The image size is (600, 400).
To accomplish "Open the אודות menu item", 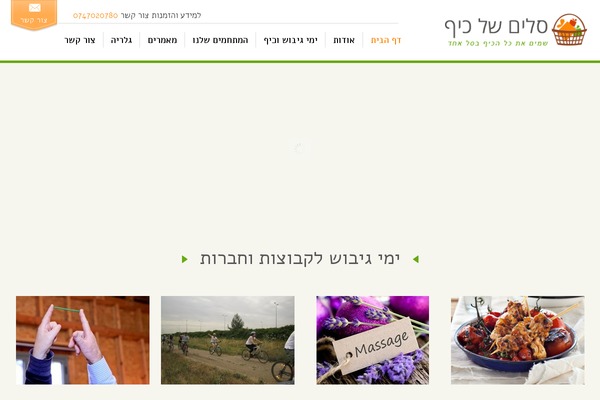I will click(344, 40).
